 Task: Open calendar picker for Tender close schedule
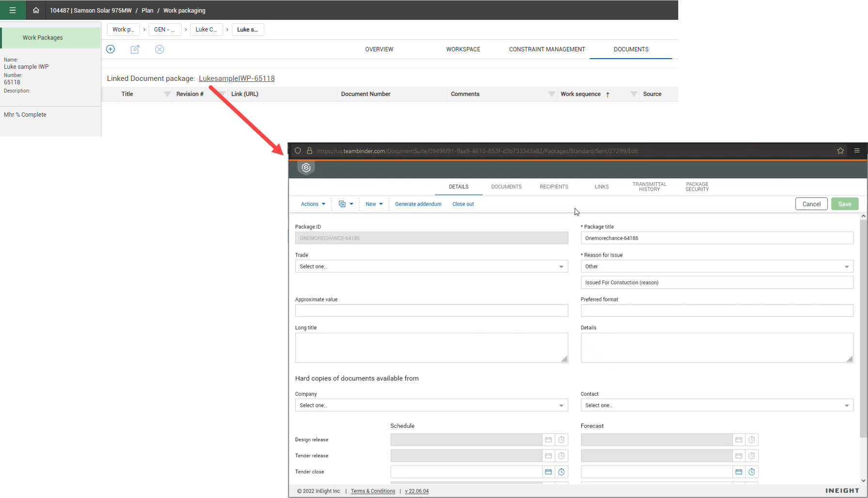tap(548, 472)
